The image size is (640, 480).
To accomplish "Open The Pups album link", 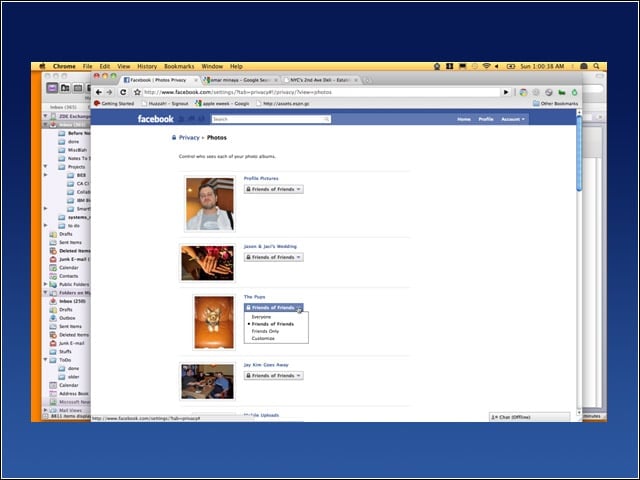I will pos(254,297).
